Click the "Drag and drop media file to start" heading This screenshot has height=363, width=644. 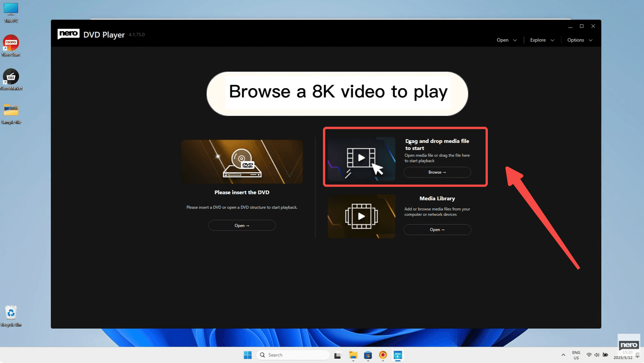click(x=437, y=145)
